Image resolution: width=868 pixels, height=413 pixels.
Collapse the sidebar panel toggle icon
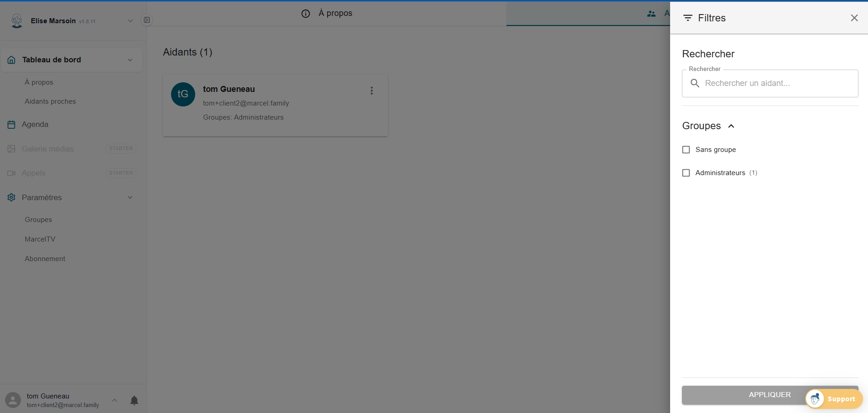tap(147, 20)
